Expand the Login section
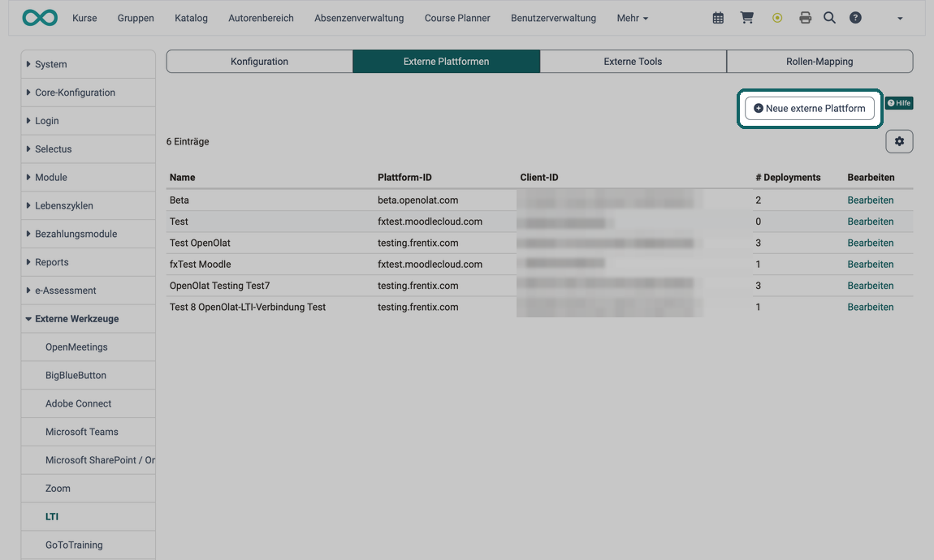The width and height of the screenshot is (934, 560). point(89,121)
